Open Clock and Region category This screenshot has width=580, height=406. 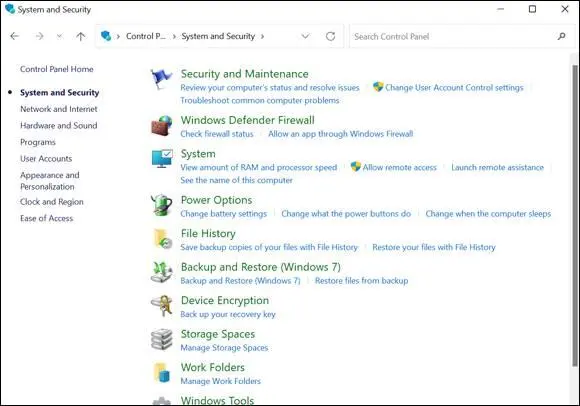(x=52, y=202)
